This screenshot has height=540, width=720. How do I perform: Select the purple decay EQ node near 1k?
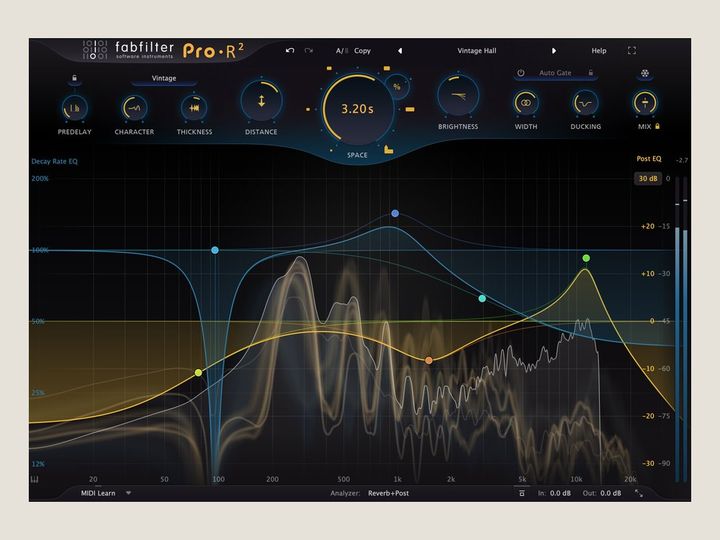point(395,213)
